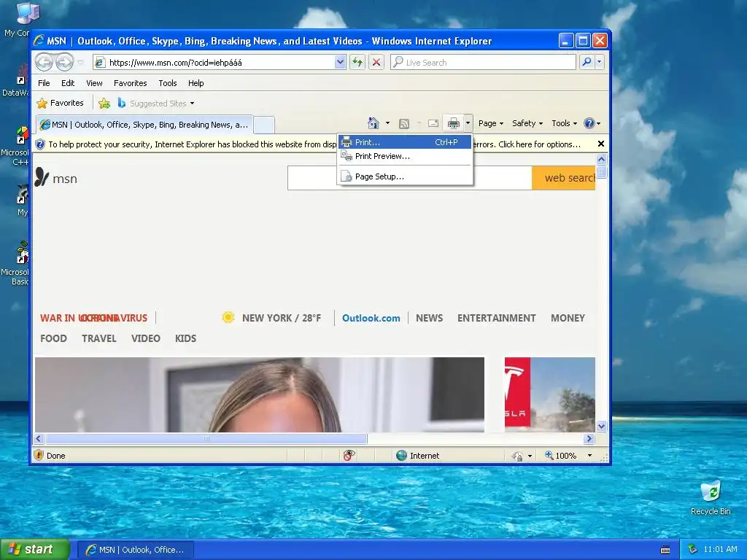Click the Windows start button
Screen dimensions: 747x560
[35, 550]
